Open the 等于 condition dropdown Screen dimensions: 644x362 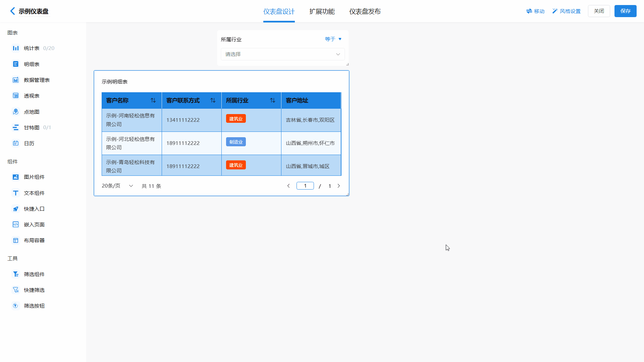click(333, 39)
